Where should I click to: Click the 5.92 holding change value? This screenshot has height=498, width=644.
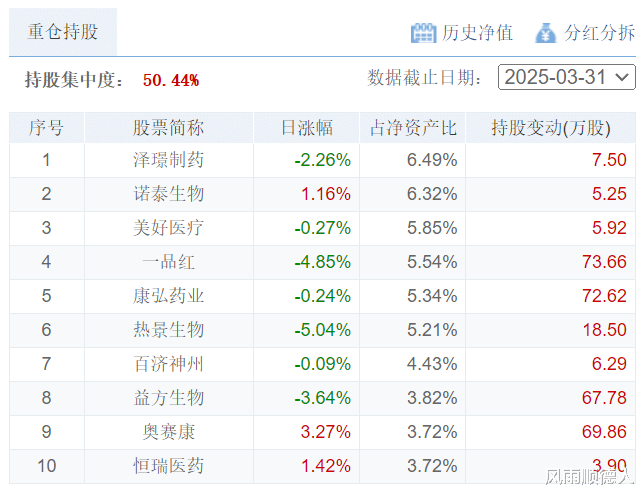pos(609,228)
